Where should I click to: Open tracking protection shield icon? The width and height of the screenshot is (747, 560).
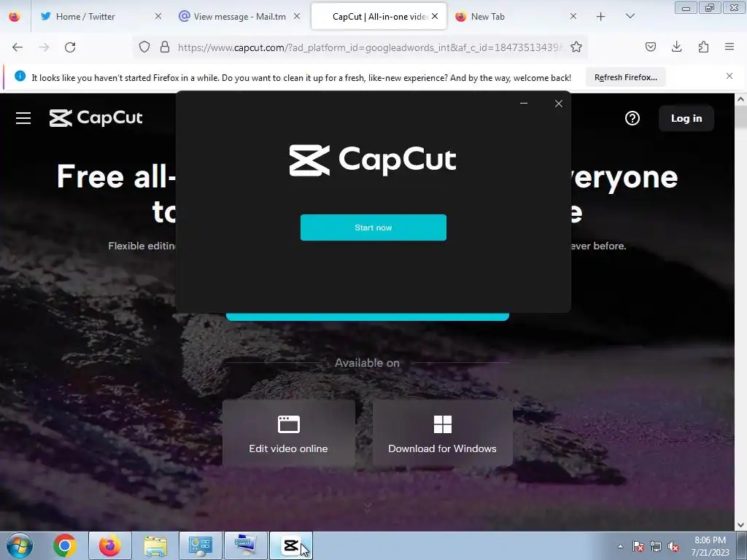coord(144,47)
